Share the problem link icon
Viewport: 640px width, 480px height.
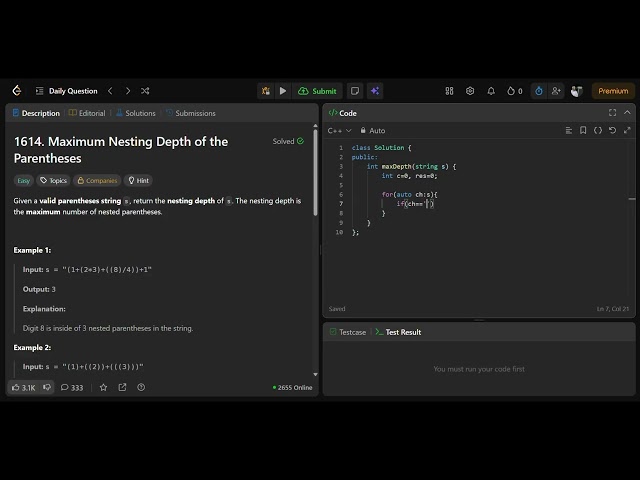click(x=122, y=387)
